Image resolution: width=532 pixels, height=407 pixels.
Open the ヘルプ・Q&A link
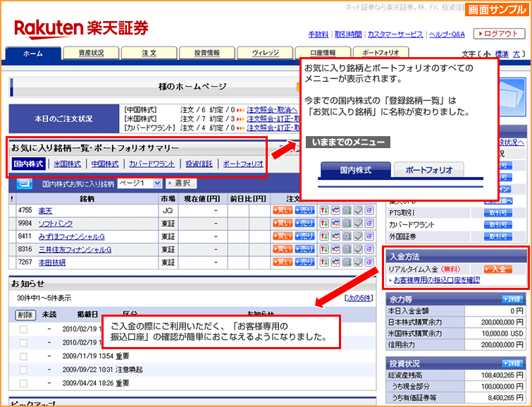coord(447,35)
